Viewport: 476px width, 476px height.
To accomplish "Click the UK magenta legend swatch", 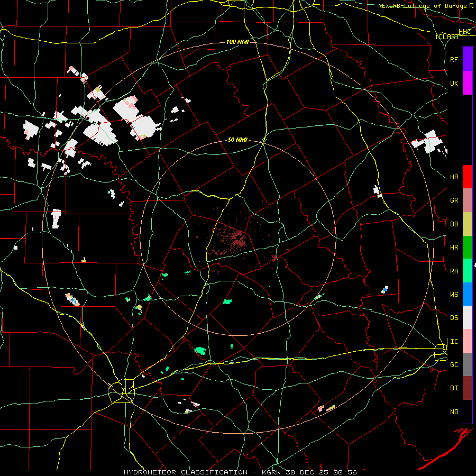I will tap(467, 83).
